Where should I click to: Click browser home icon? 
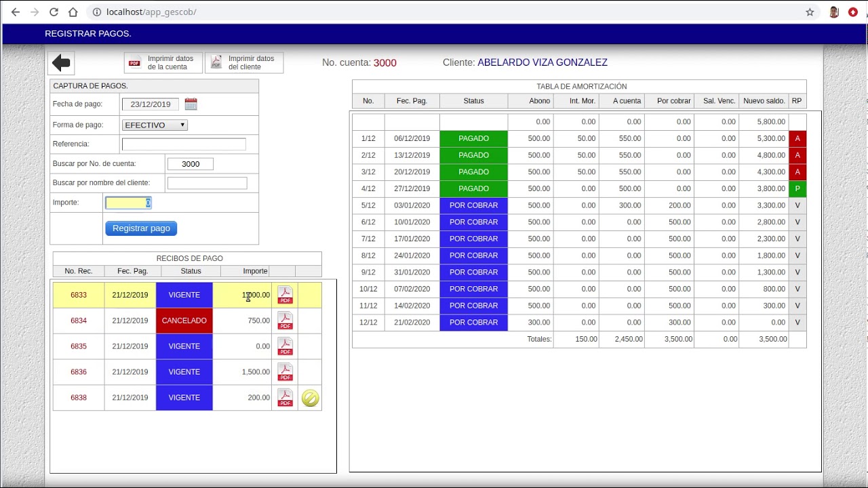click(73, 12)
